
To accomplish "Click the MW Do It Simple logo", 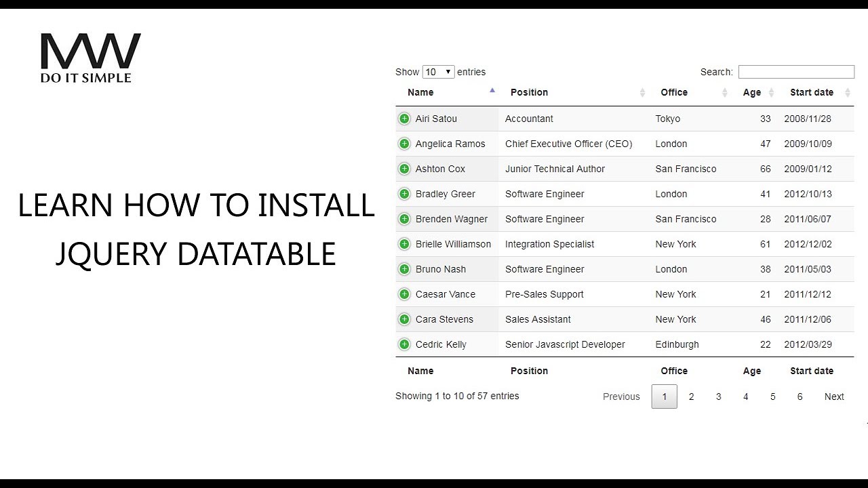I will point(90,58).
